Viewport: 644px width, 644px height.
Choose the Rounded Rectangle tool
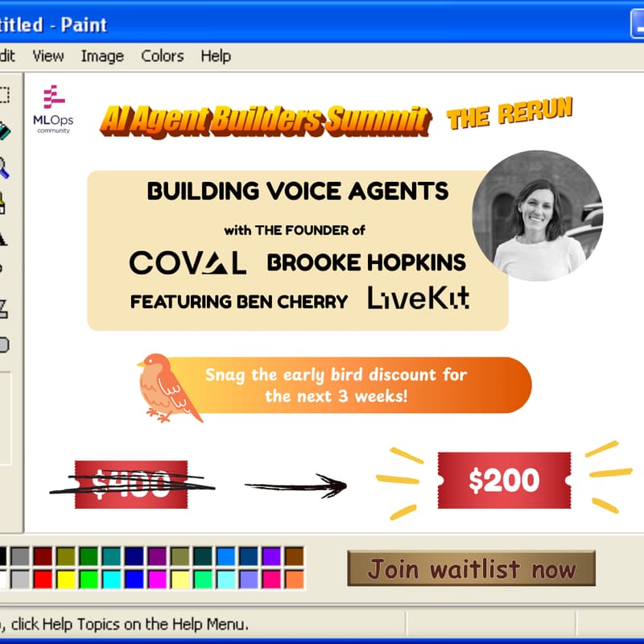pyautogui.click(x=4, y=345)
